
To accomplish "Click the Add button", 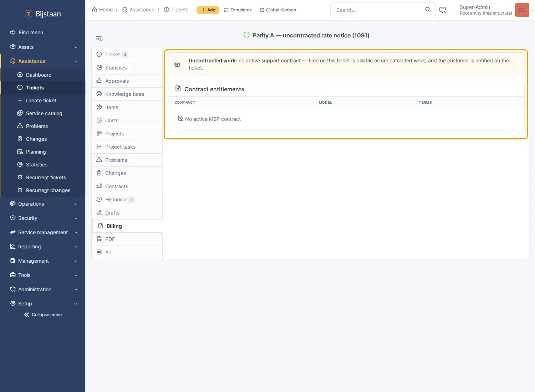I will coord(208,10).
